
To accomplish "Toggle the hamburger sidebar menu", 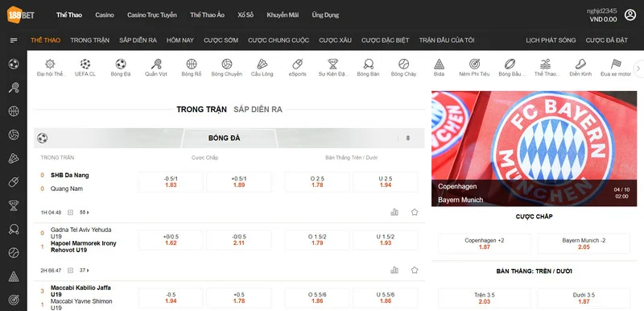I will point(14,40).
